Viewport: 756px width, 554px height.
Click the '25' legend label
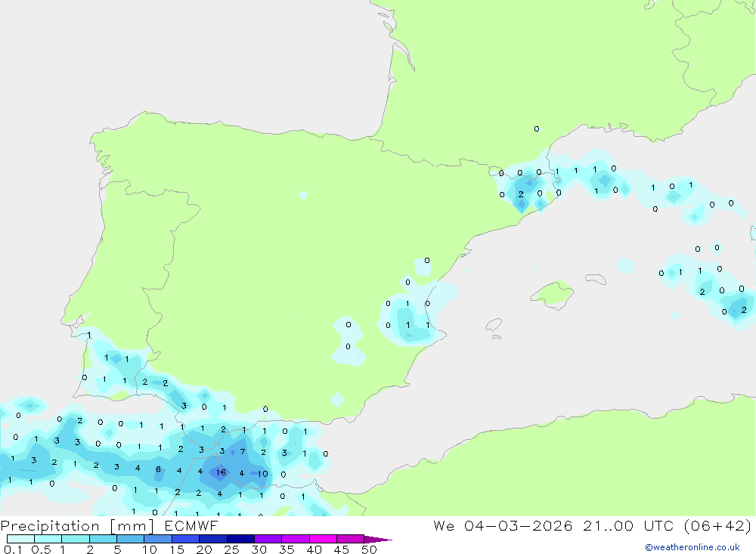pos(231,549)
